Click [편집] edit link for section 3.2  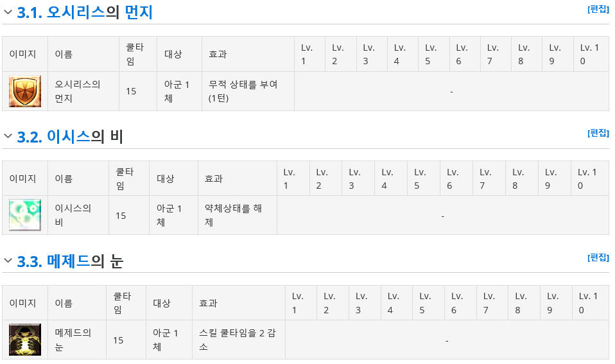[598, 133]
